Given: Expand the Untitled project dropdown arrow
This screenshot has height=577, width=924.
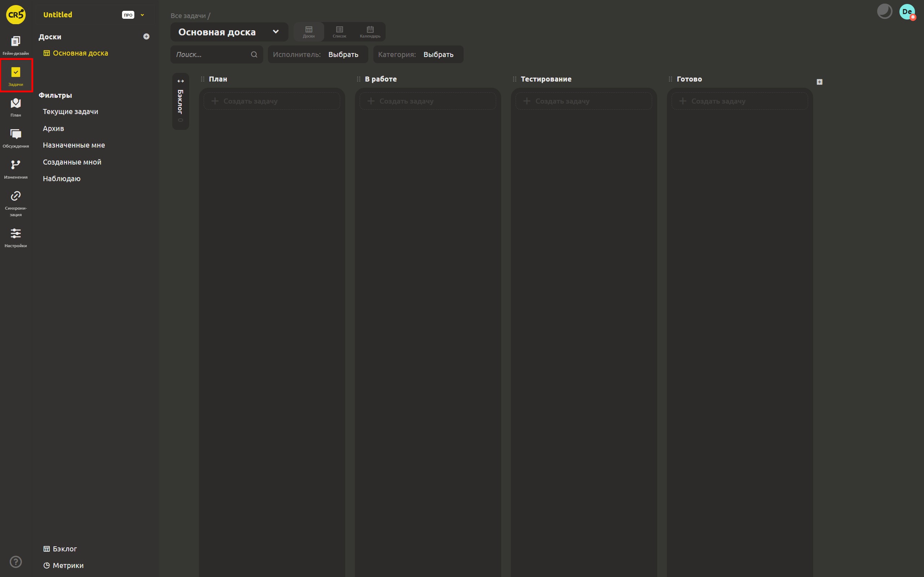Looking at the screenshot, I should 142,15.
